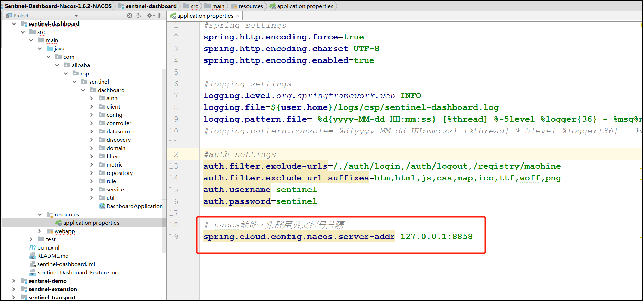Click the main breadcrumb
This screenshot has width=644, height=301.
[x=218, y=6]
